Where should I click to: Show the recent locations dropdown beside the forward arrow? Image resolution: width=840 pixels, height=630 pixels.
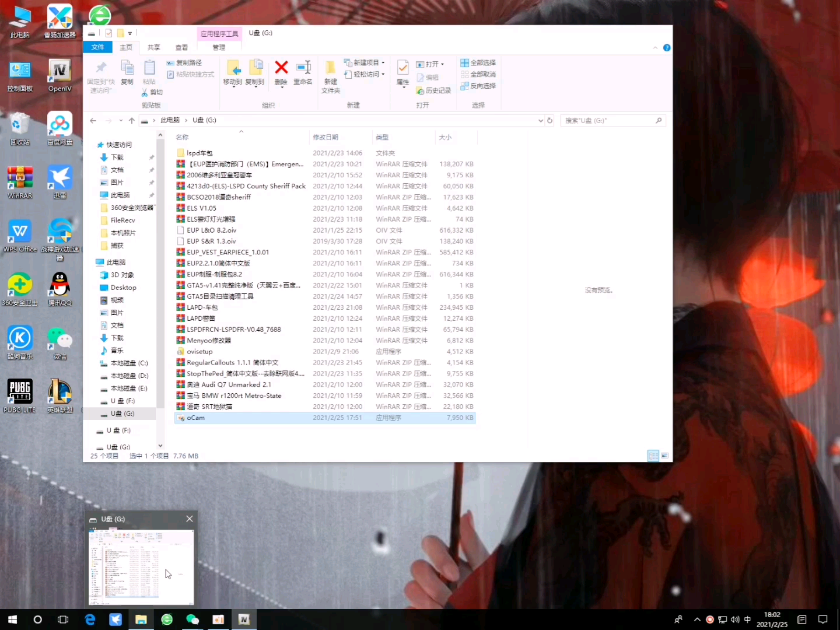[121, 121]
